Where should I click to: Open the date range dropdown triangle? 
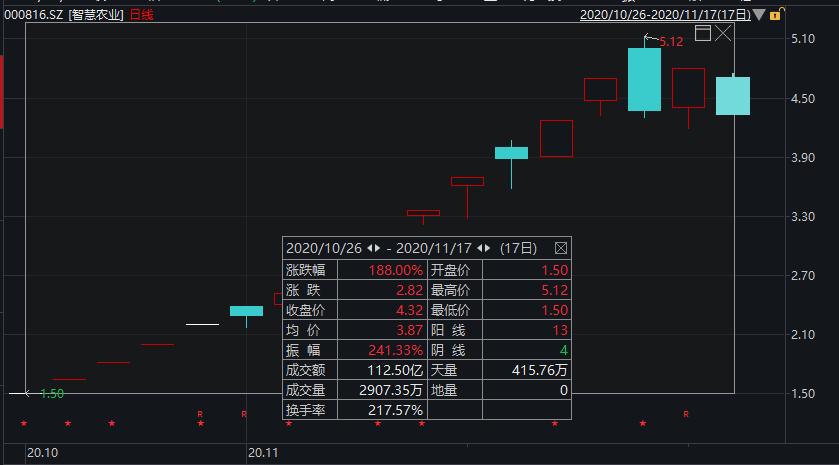pyautogui.click(x=759, y=15)
